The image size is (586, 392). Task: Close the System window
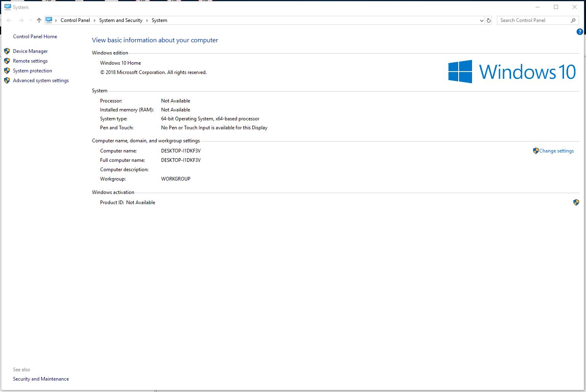(x=575, y=7)
